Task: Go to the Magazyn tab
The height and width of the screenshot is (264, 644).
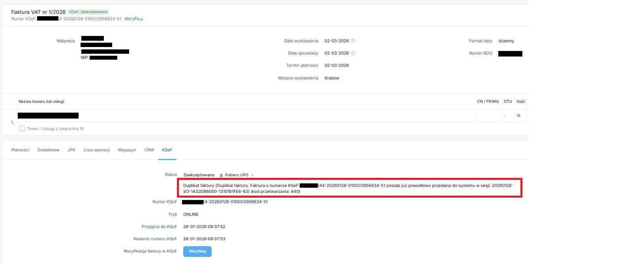Action: pos(127,150)
